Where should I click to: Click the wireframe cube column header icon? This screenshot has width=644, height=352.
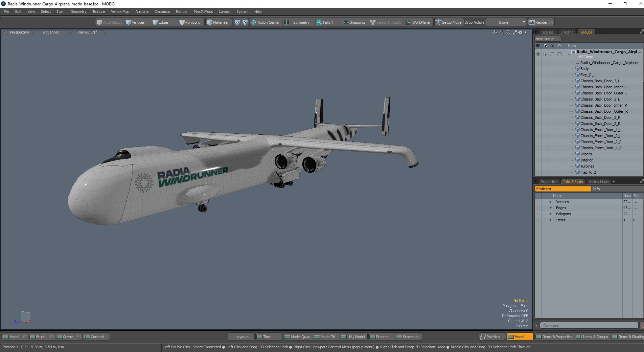coord(552,46)
